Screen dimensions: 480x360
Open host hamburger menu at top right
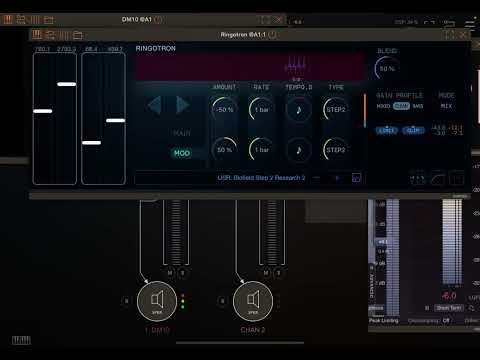click(x=470, y=23)
